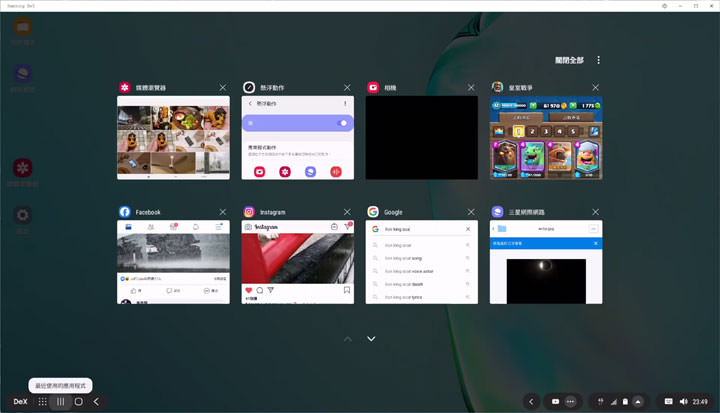Screen dimensions: 720x413
Task: Close the Instagram recent app card
Action: (x=347, y=212)
